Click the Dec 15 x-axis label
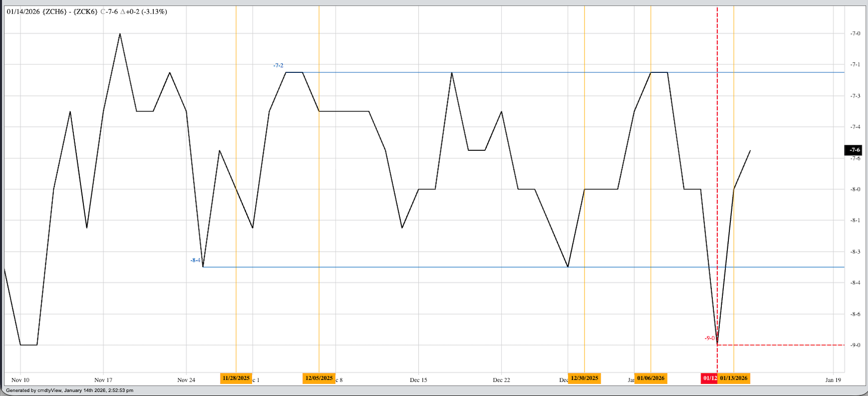The width and height of the screenshot is (868, 396). pos(418,380)
